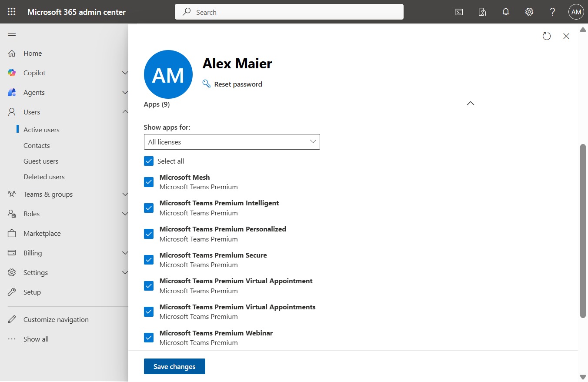
Task: Click Reset password link
Action: coord(238,84)
